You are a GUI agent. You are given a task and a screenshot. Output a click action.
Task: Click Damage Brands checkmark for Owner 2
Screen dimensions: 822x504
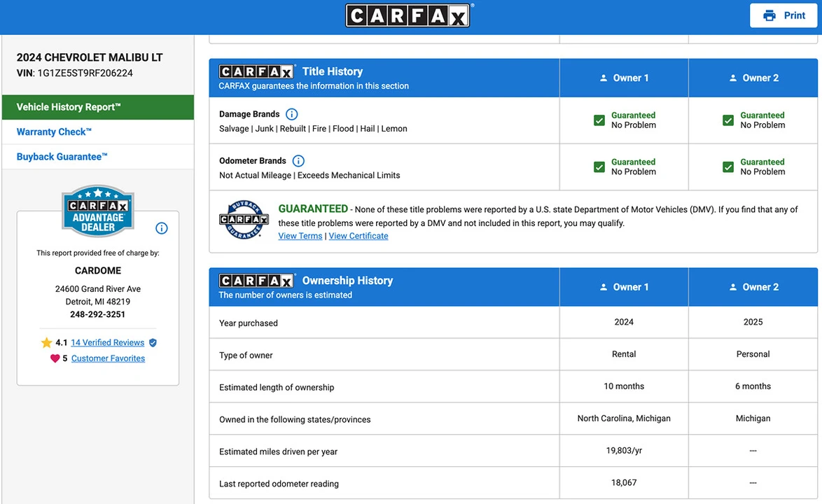728,120
